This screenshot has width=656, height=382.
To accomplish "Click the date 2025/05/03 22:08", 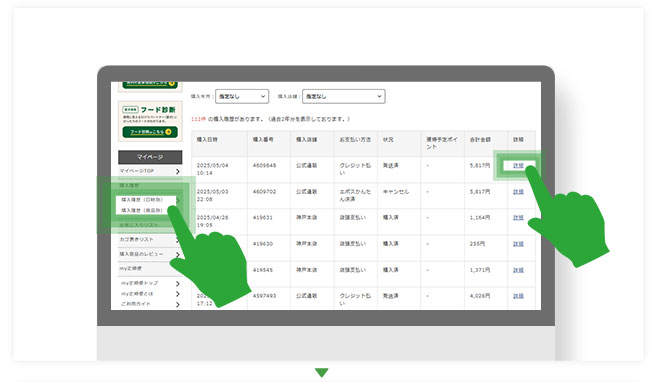I will click(x=213, y=195).
